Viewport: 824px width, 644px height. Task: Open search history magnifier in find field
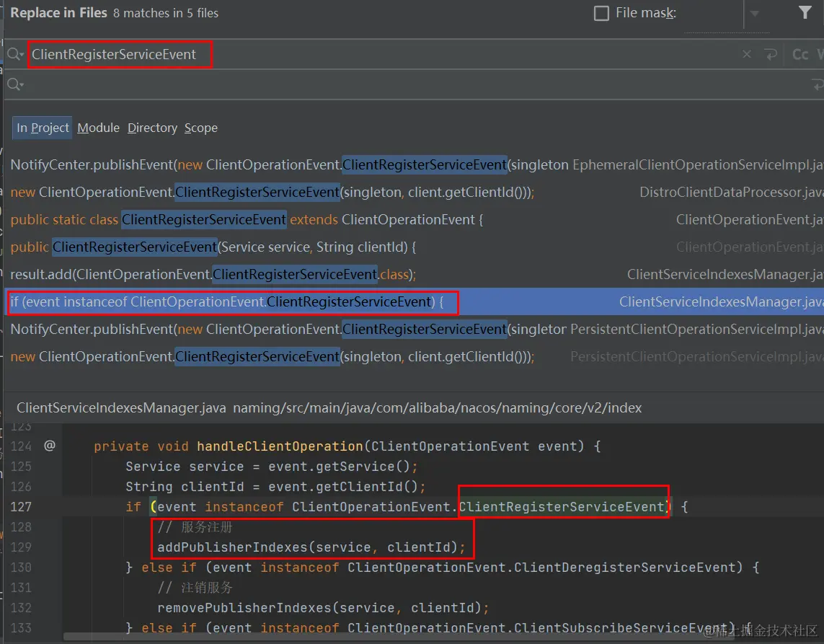pyautogui.click(x=14, y=54)
